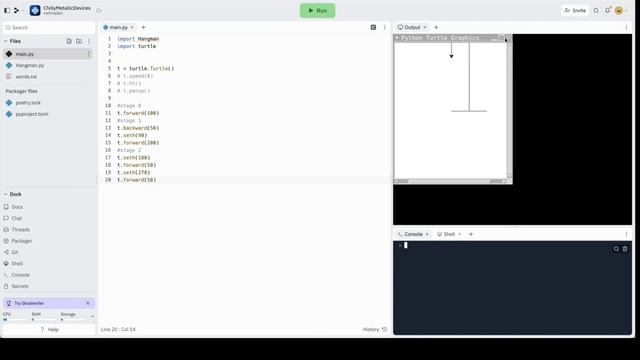640x360 pixels.
Task: Switch to the main.py editor tab
Action: coord(118,27)
